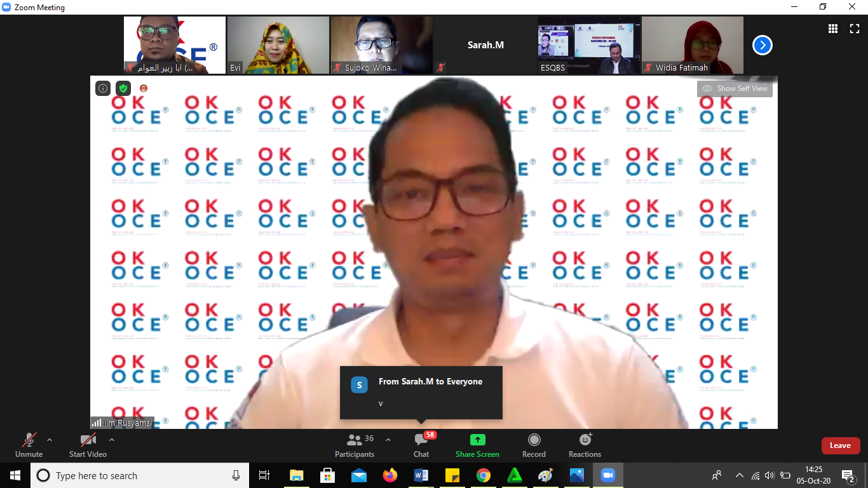Expand video options arrow next to Start Video
This screenshot has width=868, height=488.
[x=112, y=440]
